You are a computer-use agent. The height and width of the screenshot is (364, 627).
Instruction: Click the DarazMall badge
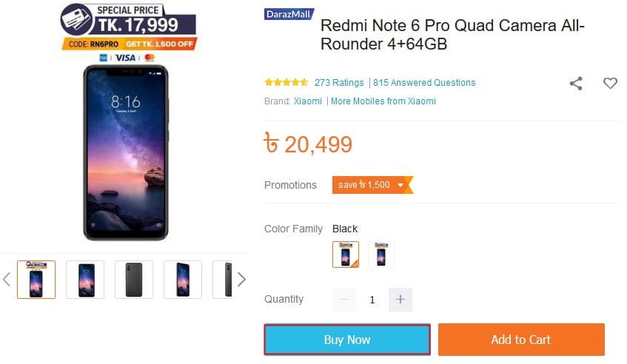coord(289,14)
